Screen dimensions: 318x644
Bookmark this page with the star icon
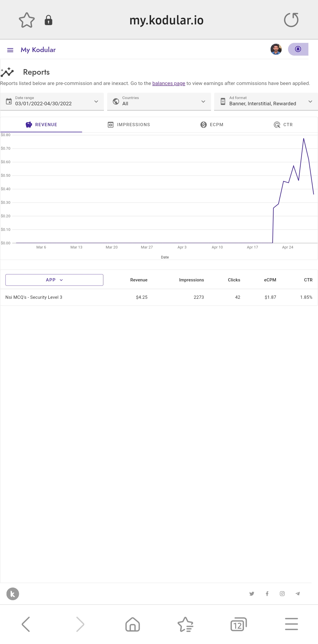[27, 20]
